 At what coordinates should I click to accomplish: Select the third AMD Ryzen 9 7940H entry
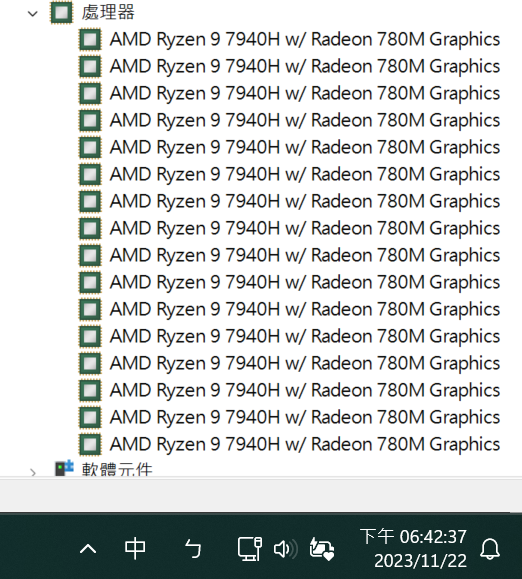(x=305, y=93)
